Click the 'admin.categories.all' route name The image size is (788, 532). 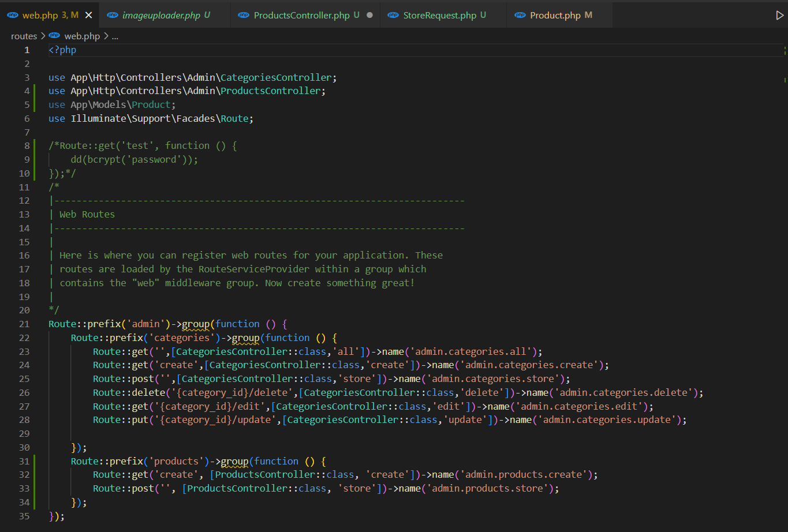click(472, 351)
